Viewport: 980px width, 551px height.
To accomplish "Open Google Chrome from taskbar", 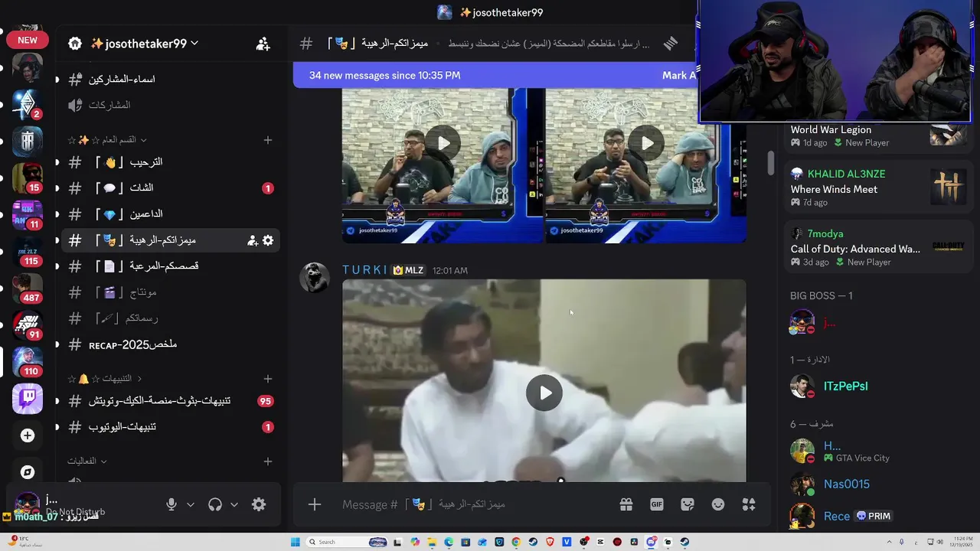I will pyautogui.click(x=516, y=542).
